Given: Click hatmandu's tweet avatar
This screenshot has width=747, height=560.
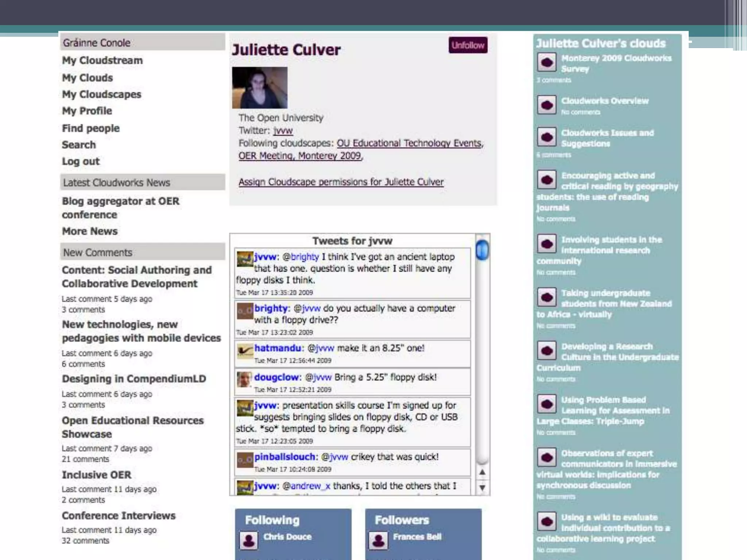Looking at the screenshot, I should click(x=244, y=351).
